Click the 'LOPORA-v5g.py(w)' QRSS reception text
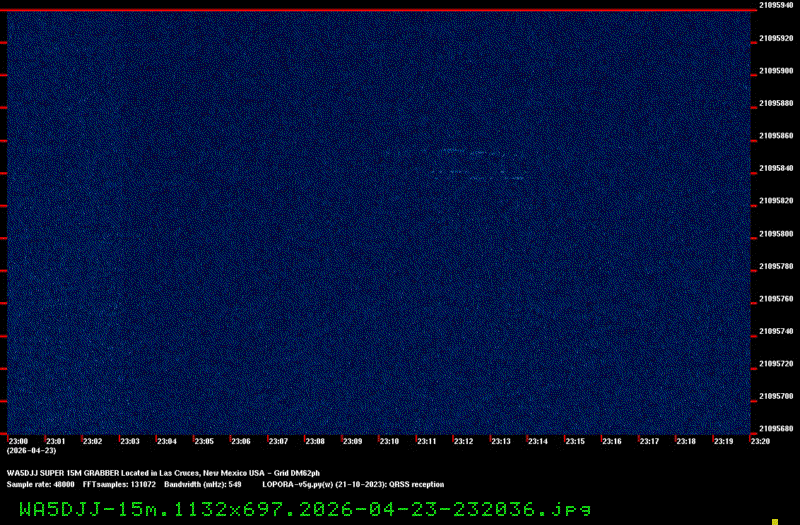Image resolution: width=800 pixels, height=525 pixels. pyautogui.click(x=353, y=485)
